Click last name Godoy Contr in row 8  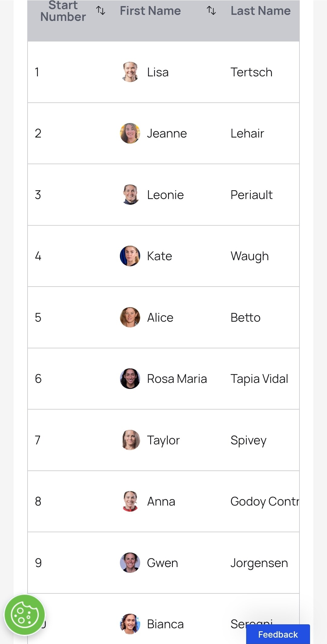[x=265, y=502]
